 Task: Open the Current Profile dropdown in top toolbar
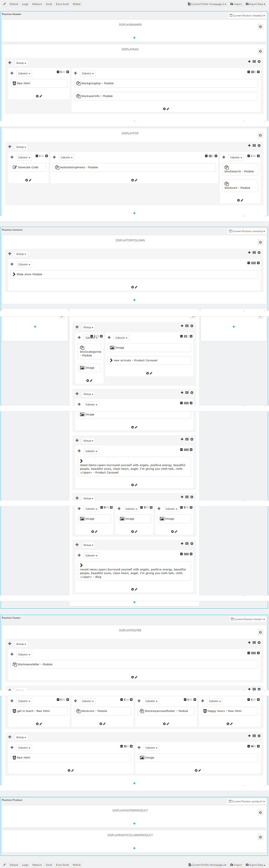(x=207, y=4)
